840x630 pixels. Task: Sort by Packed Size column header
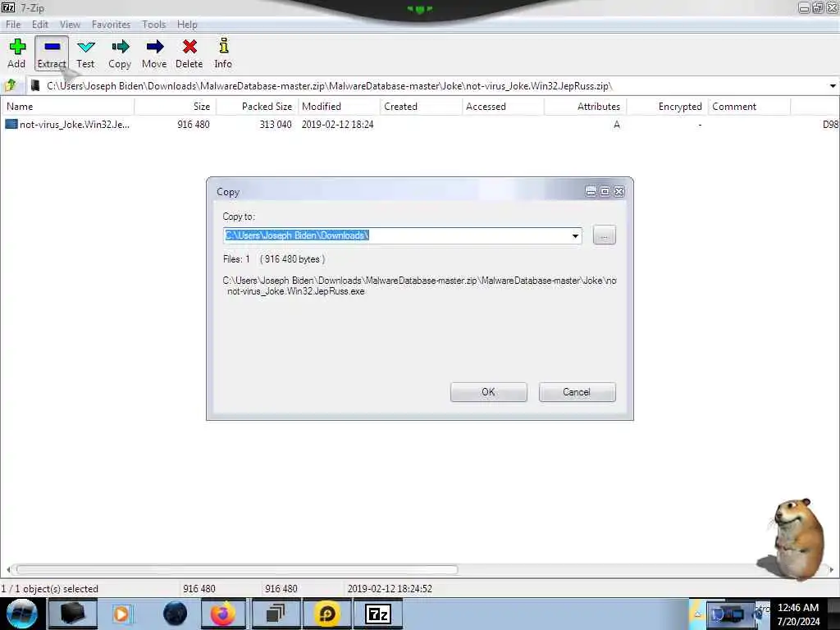tap(257, 107)
